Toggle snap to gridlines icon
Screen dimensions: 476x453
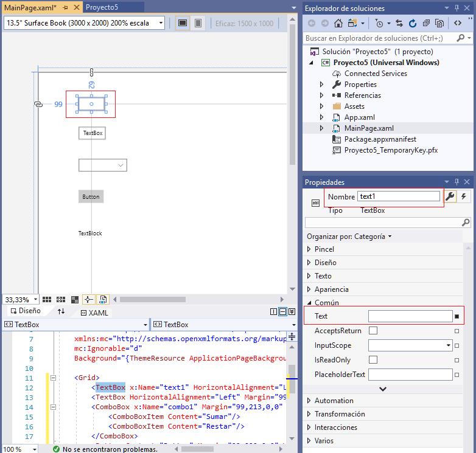[x=61, y=300]
